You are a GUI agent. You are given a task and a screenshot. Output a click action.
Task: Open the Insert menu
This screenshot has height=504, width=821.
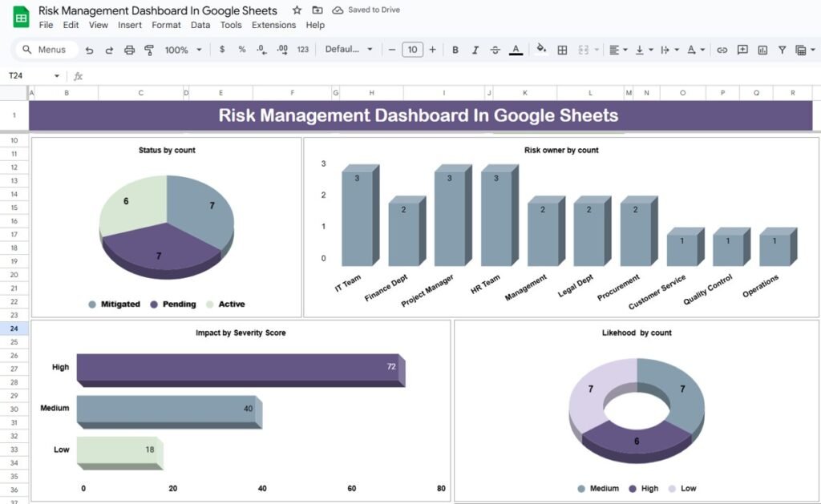point(129,25)
